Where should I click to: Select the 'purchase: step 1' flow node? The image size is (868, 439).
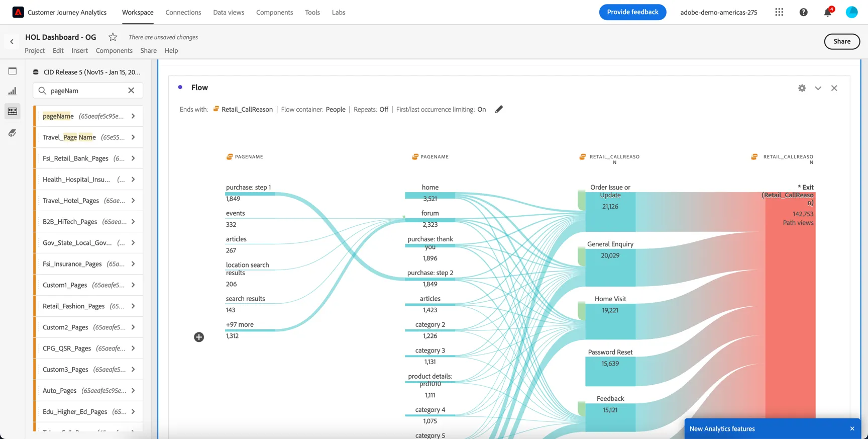250,194
